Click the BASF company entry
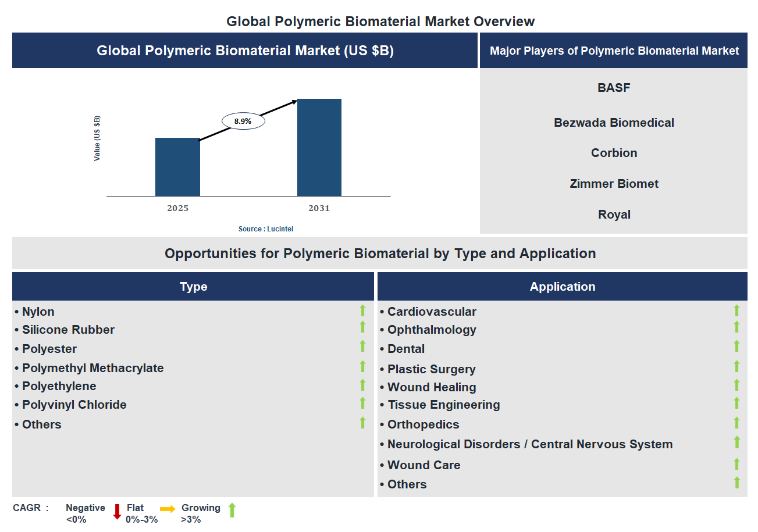 pyautogui.click(x=614, y=88)
